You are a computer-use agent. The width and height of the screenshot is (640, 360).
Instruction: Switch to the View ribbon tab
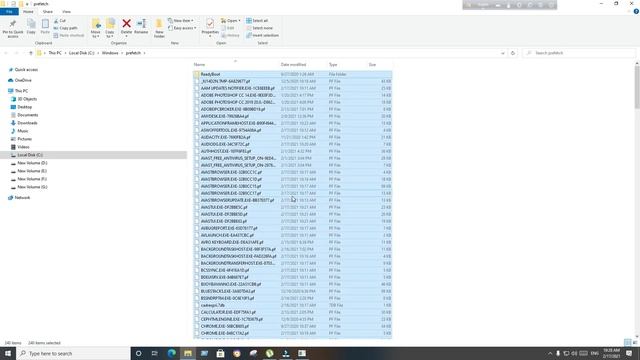pos(66,11)
